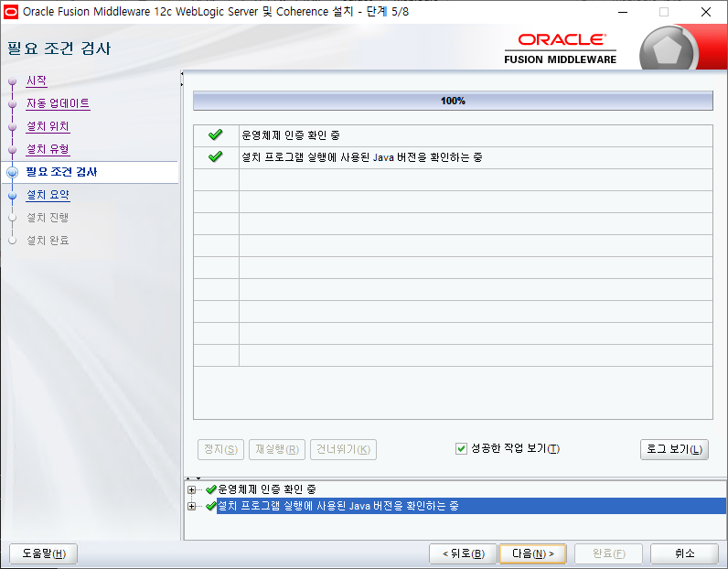Screen dimensions: 728x569
Task: Click the 필요 조건 검사 current step bullet
Action: 13,172
